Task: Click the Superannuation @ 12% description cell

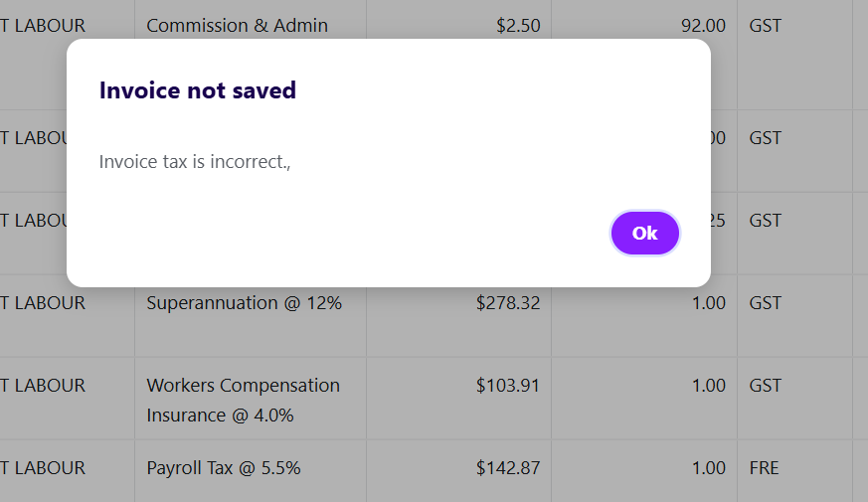Action: [x=244, y=303]
